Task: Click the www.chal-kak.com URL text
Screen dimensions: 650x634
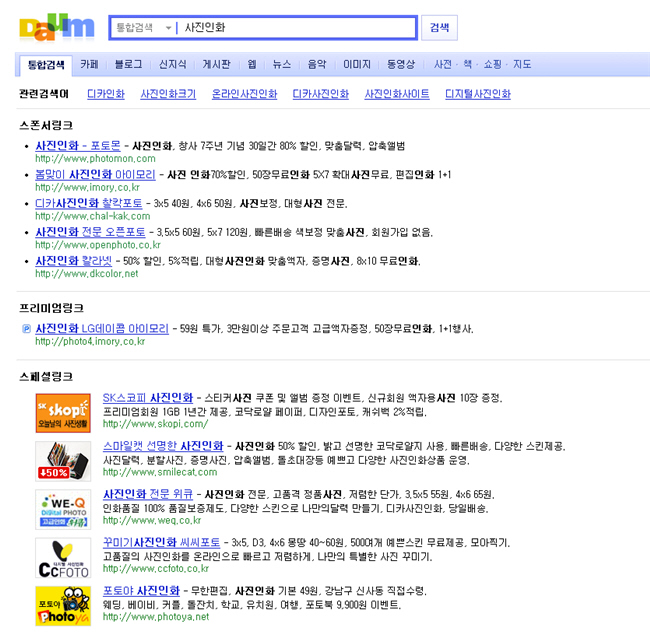Action: coord(92,216)
